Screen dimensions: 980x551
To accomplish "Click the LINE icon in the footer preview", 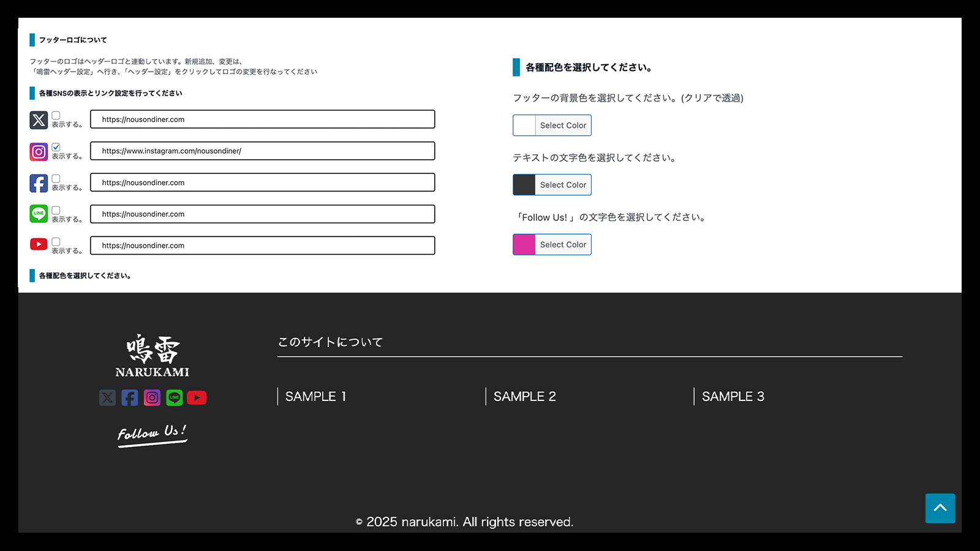I will (x=174, y=397).
